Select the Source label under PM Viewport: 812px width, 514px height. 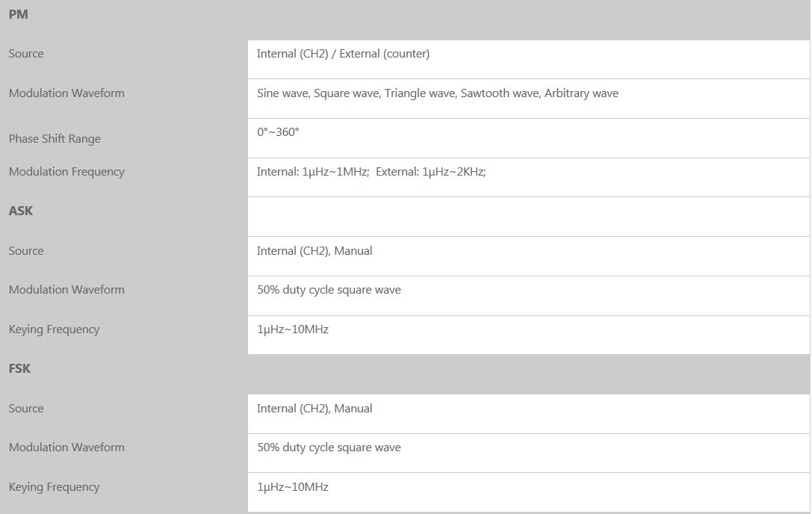click(26, 54)
